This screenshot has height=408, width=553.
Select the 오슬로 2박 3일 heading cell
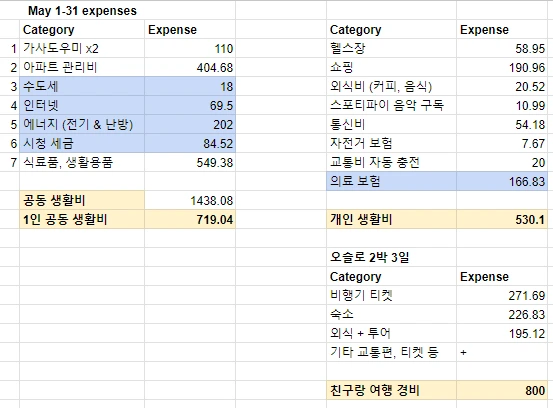[x=391, y=258]
